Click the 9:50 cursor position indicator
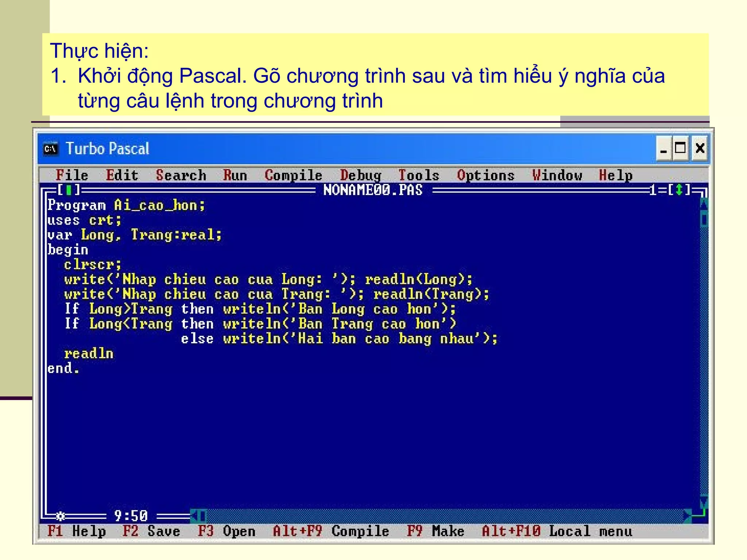This screenshot has width=747, height=560. pos(131,516)
